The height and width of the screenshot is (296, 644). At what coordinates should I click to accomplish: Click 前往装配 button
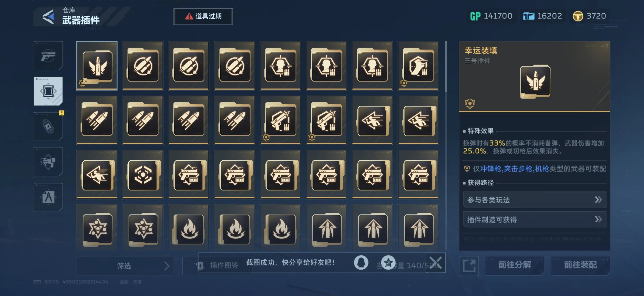pyautogui.click(x=580, y=265)
